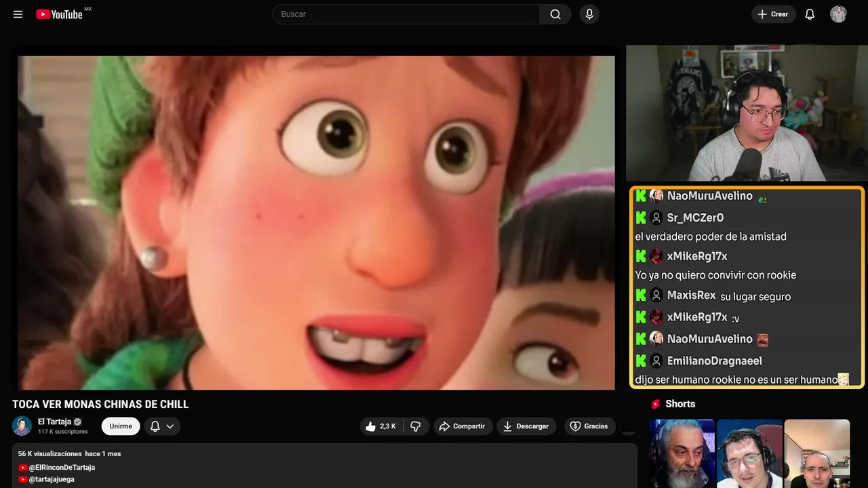The height and width of the screenshot is (488, 868).
Task: Share the video via Compartir
Action: (x=462, y=426)
